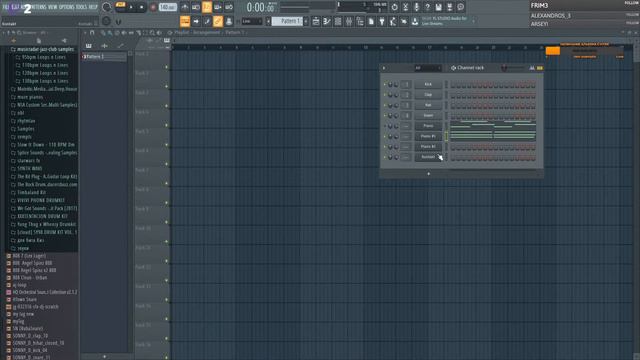The height and width of the screenshot is (360, 640).
Task: Toggle the highlighted link/multilink icon
Action: pos(218,21)
